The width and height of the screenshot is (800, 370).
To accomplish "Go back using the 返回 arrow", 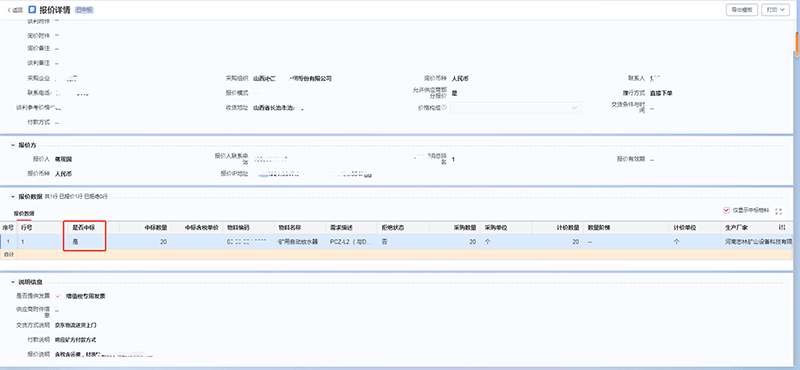I will point(15,10).
